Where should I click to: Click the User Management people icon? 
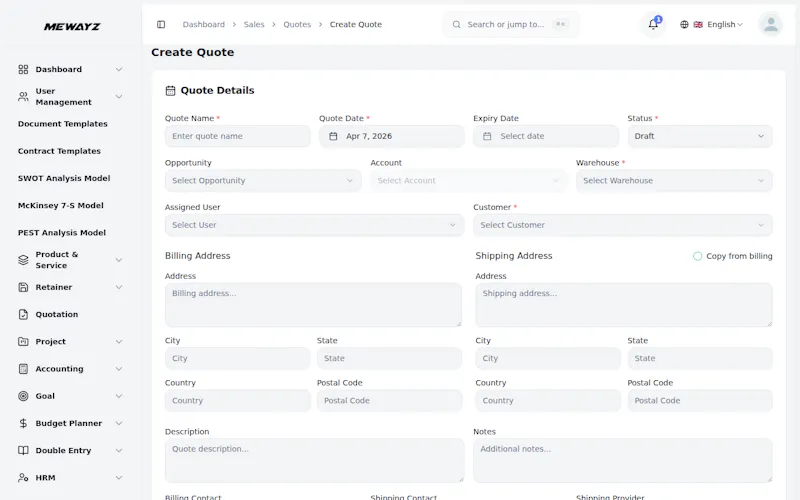pyautogui.click(x=23, y=96)
